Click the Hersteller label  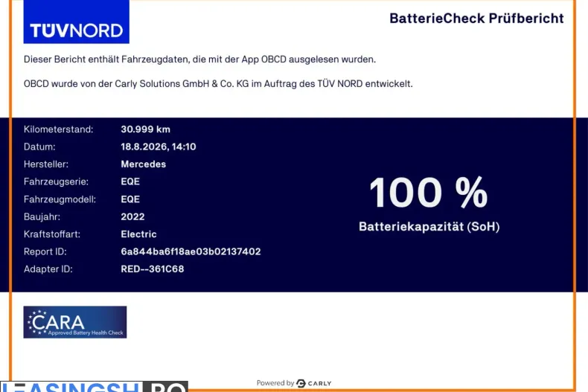click(46, 164)
